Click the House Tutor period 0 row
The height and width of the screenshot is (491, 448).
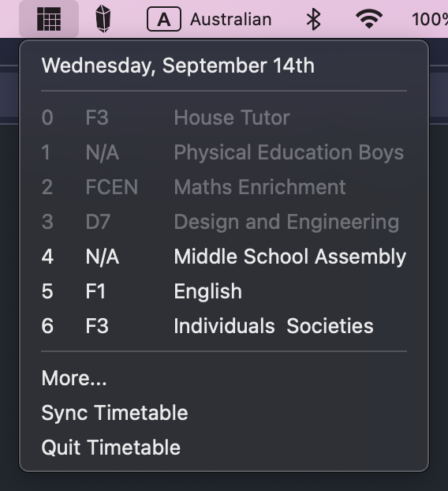pyautogui.click(x=224, y=118)
